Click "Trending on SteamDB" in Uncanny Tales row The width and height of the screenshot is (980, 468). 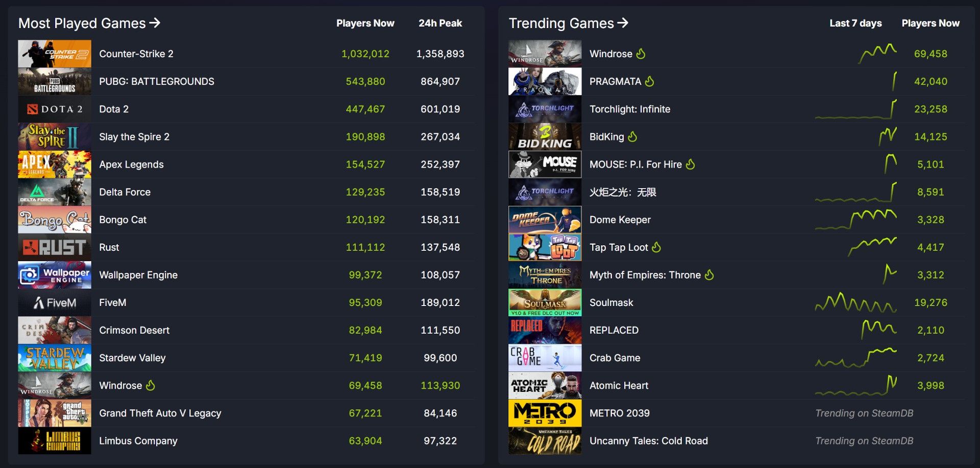tap(864, 440)
